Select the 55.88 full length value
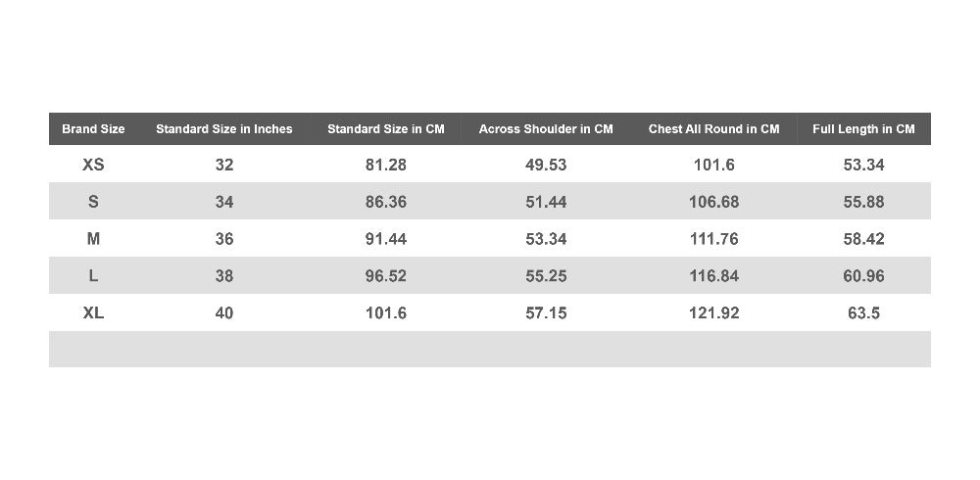 [x=863, y=201]
